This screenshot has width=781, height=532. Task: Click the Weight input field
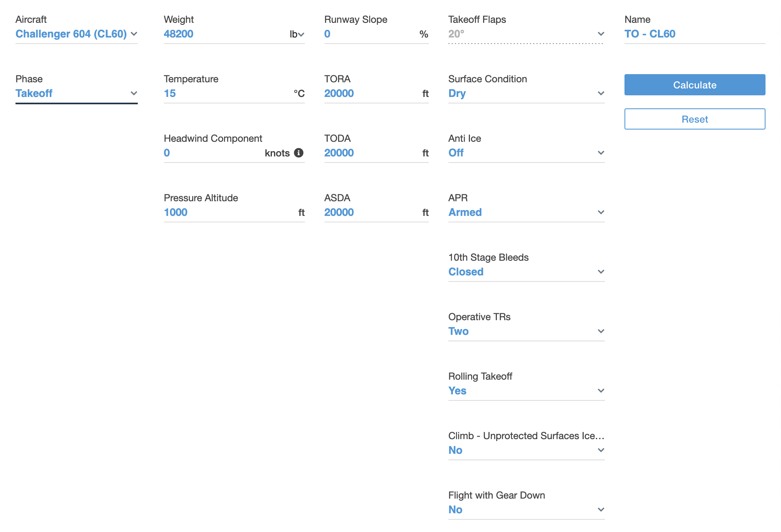pyautogui.click(x=224, y=34)
